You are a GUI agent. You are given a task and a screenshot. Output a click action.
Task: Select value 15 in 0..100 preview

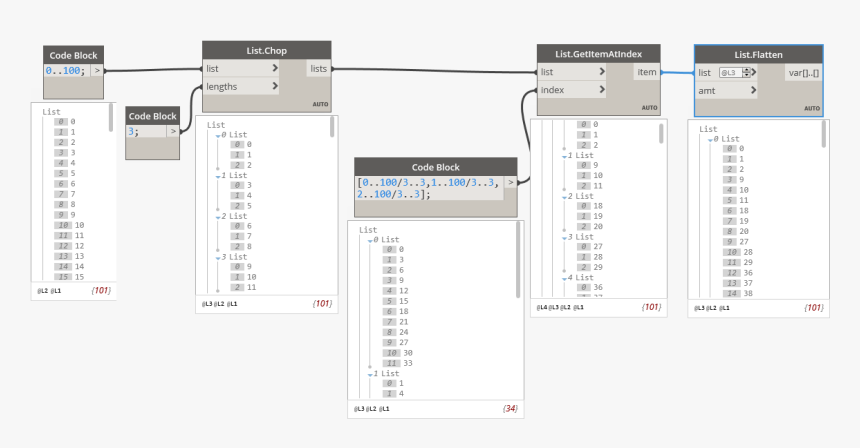click(x=80, y=276)
